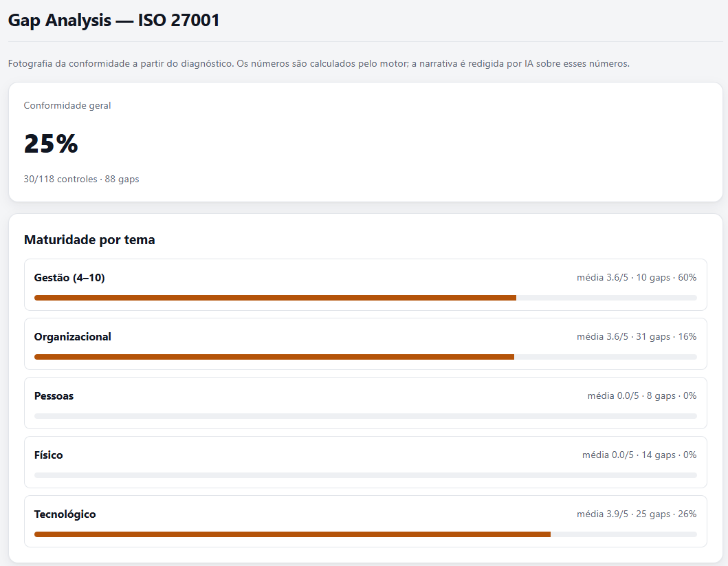Open the Pessoas theme card
The height and width of the screenshot is (566, 728).
tap(366, 403)
